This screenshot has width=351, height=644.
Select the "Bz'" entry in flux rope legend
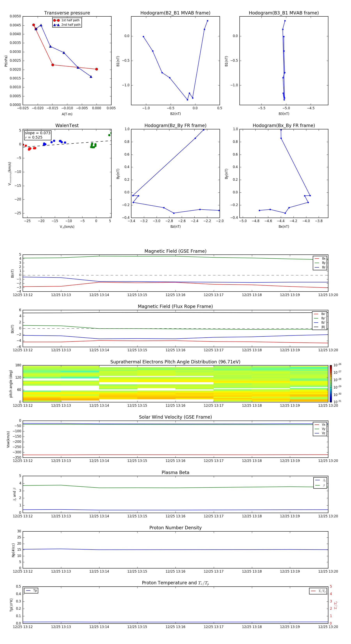tap(320, 323)
